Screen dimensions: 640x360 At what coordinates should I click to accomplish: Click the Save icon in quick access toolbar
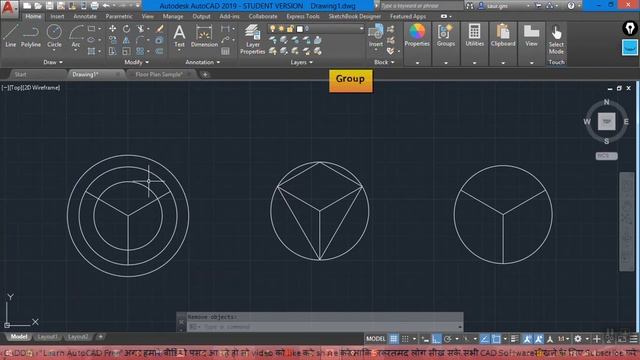tap(49, 6)
